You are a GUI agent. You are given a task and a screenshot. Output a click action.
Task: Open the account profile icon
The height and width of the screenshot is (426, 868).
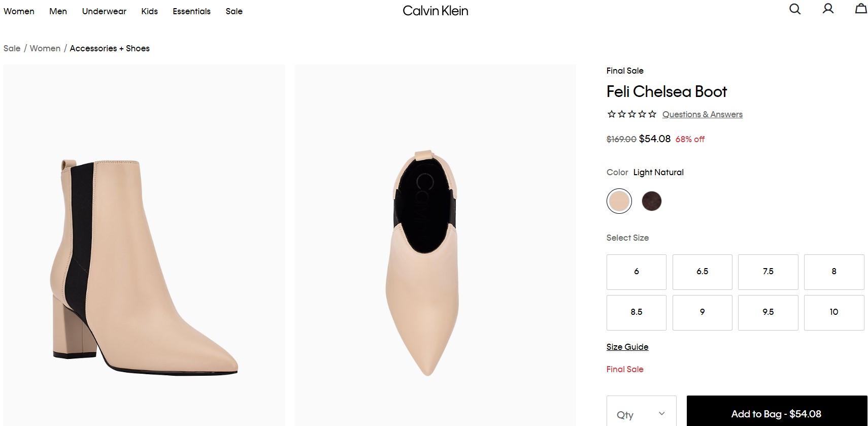pos(828,9)
